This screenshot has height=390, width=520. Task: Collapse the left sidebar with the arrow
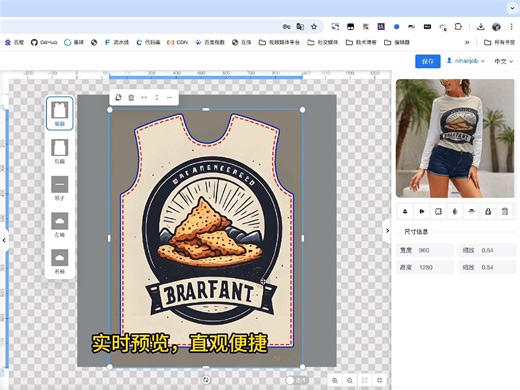click(x=4, y=240)
